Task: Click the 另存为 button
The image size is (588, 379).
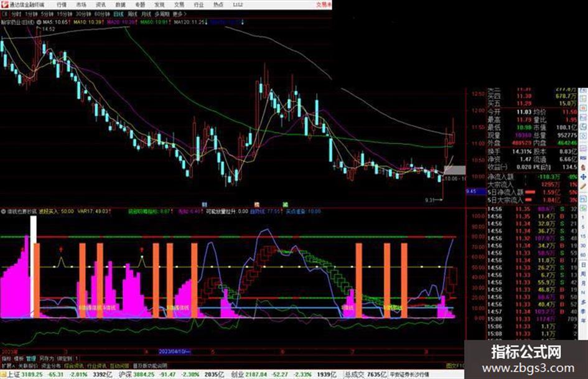Action: coord(47,358)
